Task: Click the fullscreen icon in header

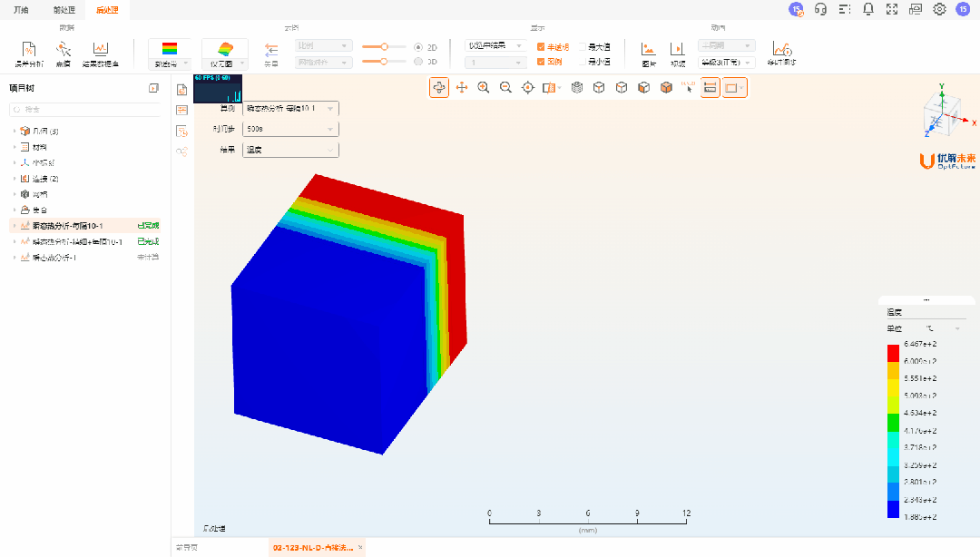Action: point(892,9)
